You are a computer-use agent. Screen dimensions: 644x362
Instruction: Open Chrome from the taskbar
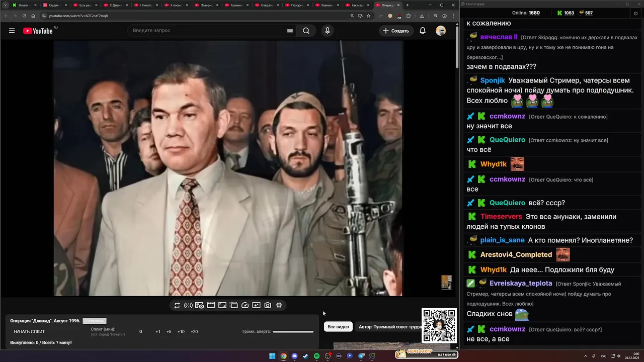click(x=283, y=356)
